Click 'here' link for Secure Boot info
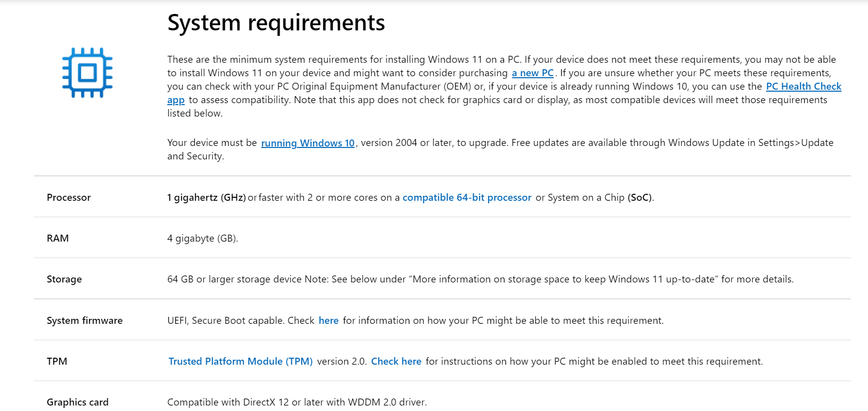The height and width of the screenshot is (411, 868). click(x=329, y=320)
